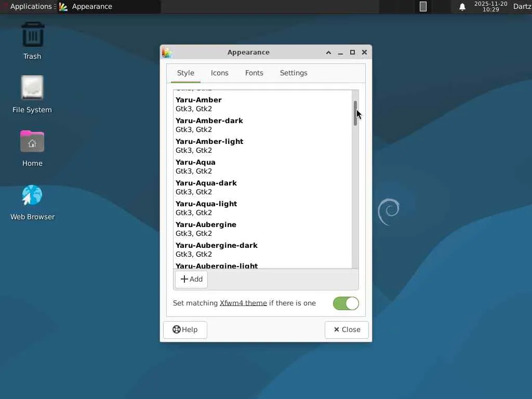The height and width of the screenshot is (399, 532).
Task: Click the theme list scrollbar handle
Action: (355, 113)
